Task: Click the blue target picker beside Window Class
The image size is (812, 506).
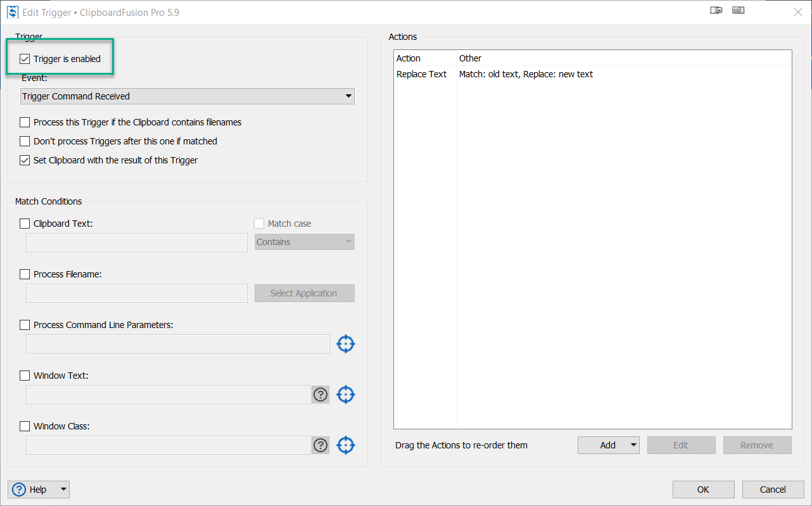Action: click(x=345, y=445)
